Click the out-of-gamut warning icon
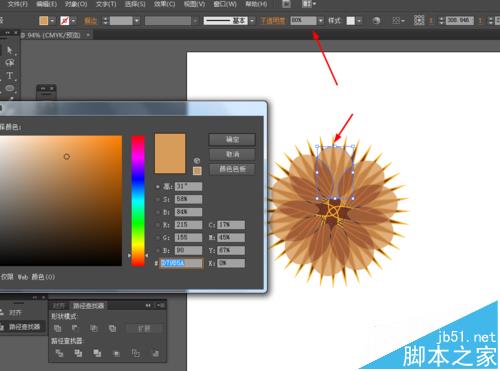500x371 pixels. tap(197, 161)
